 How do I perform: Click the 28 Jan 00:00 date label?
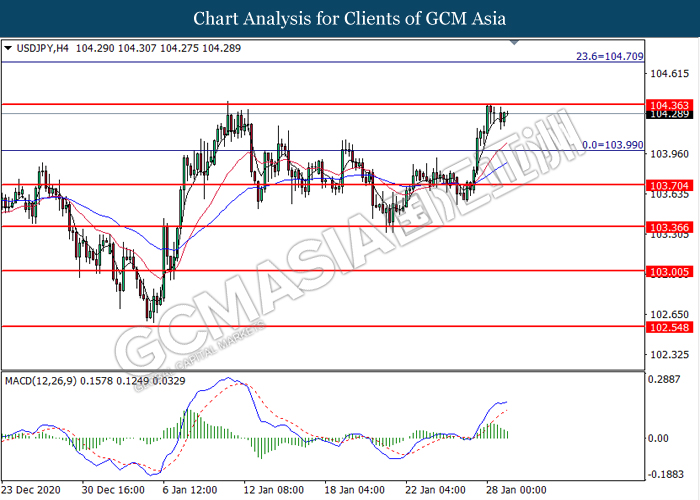[x=516, y=490]
